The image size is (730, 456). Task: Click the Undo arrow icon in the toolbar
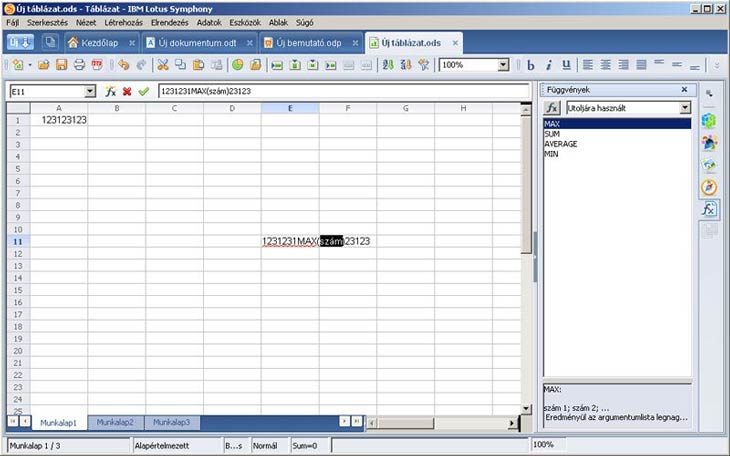click(x=124, y=65)
